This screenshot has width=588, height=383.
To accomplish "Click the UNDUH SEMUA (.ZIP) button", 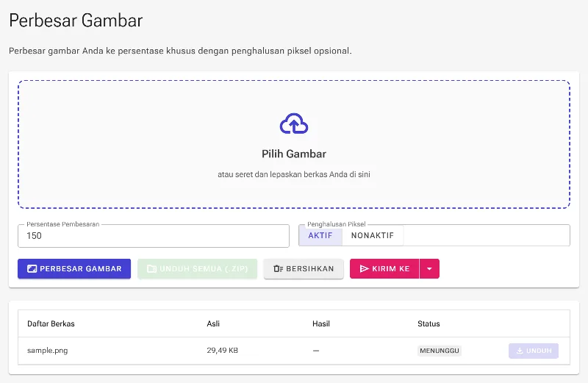I will tap(197, 268).
